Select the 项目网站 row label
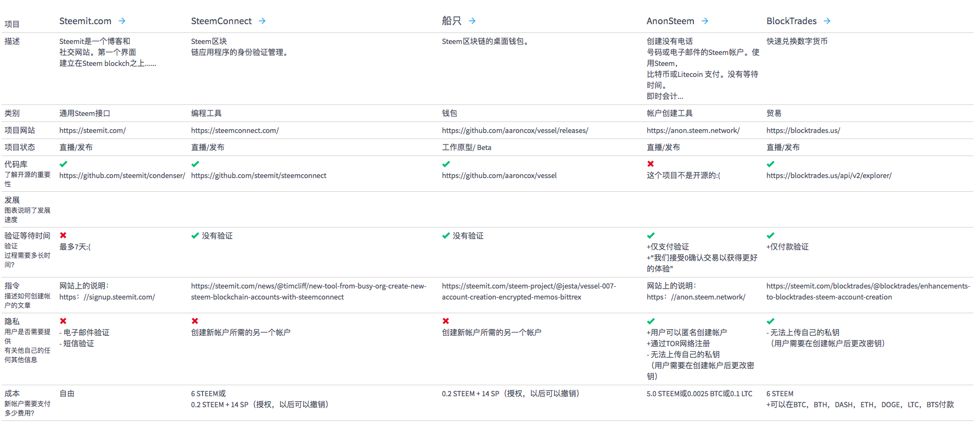This screenshot has height=427, width=980. point(20,130)
